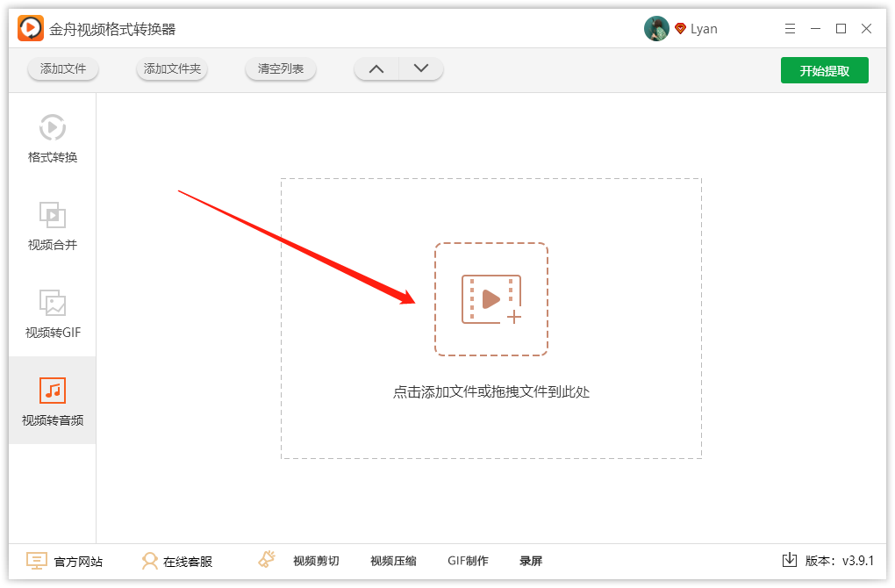Screen dimensions: 895x588
Task: Click the megaphone promotion icon
Action: (x=267, y=559)
